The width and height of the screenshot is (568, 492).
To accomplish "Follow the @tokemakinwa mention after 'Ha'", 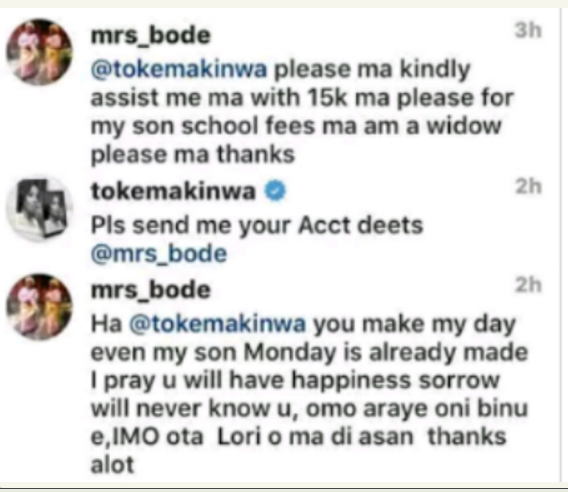I will point(217,324).
